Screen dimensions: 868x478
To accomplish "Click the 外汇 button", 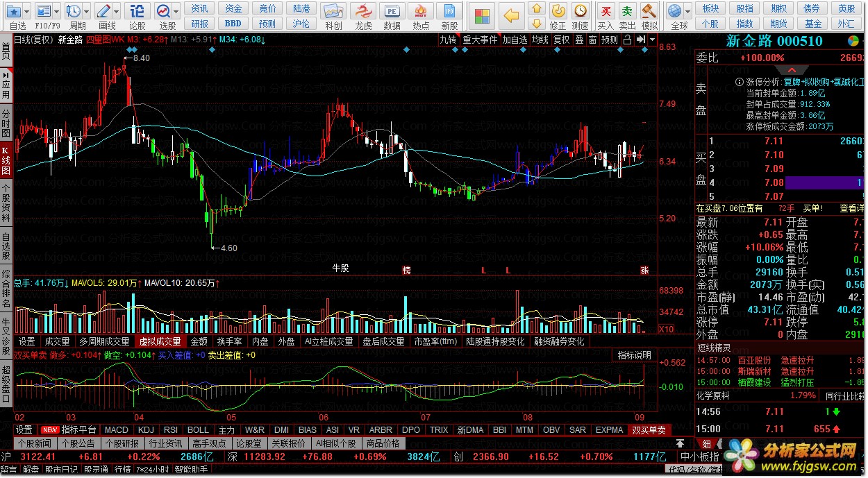I will [x=846, y=24].
